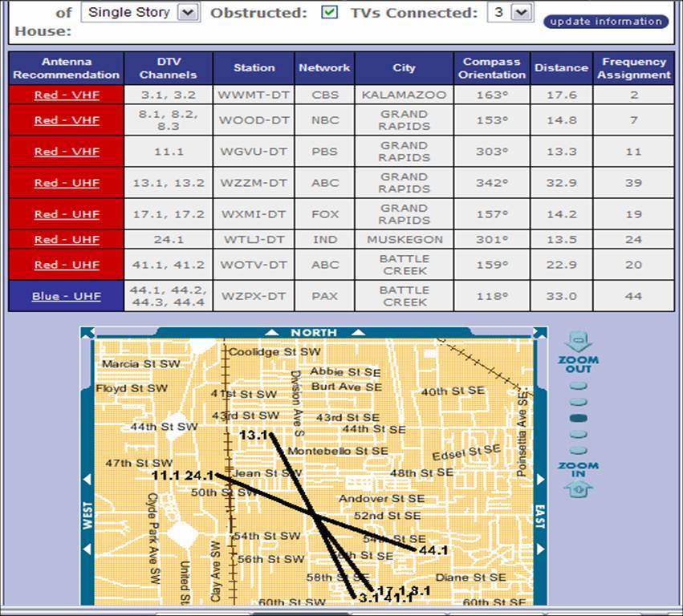Click the Montebello St SE label on the map
Viewport: 683px width, 616px height.
[x=338, y=451]
